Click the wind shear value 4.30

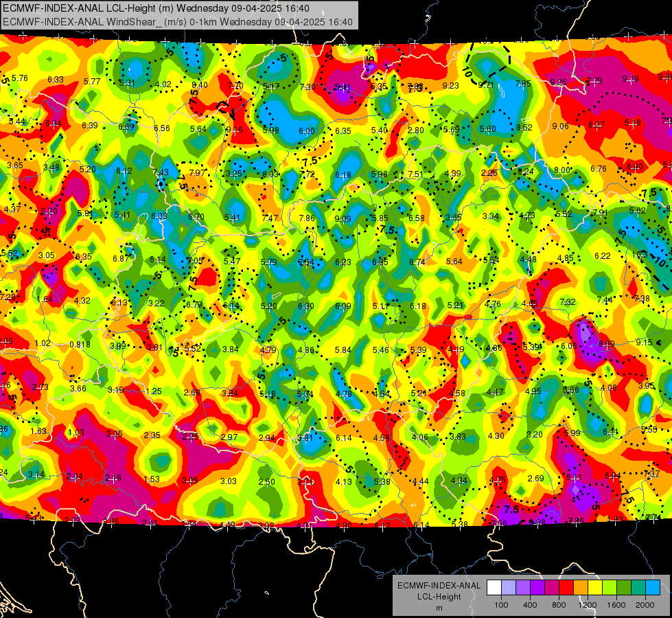[496, 435]
